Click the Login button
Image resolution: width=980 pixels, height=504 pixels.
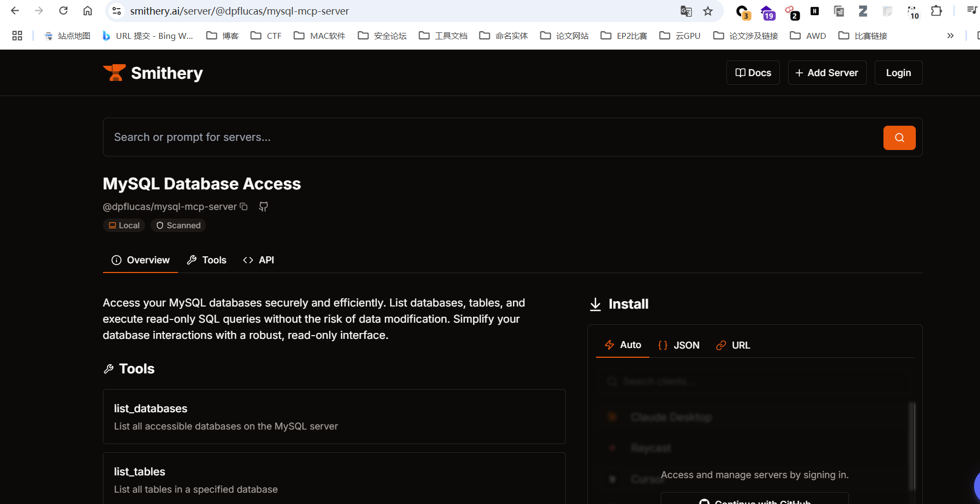pyautogui.click(x=898, y=73)
